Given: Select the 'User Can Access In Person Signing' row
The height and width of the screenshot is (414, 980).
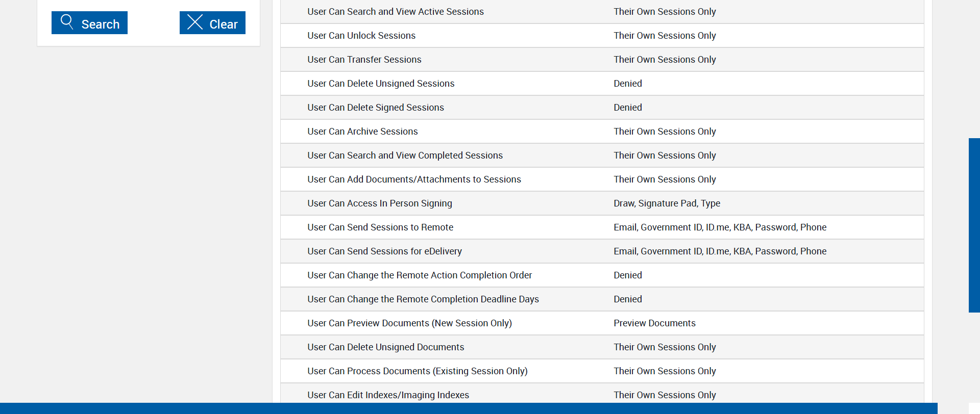Looking at the screenshot, I should point(380,203).
